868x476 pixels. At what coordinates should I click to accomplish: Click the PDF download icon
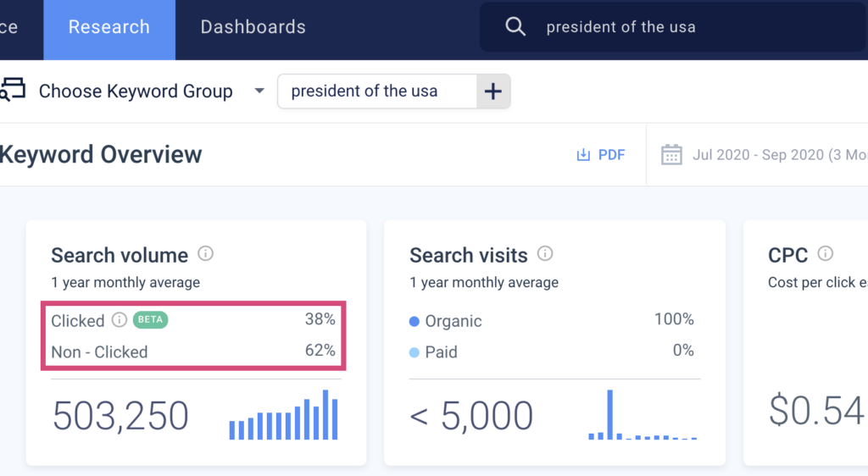pyautogui.click(x=583, y=155)
